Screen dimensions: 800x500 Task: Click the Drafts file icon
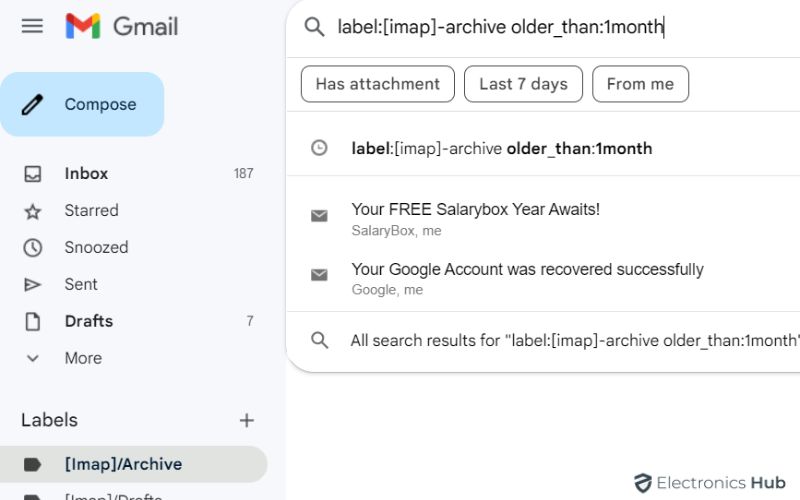tap(33, 322)
